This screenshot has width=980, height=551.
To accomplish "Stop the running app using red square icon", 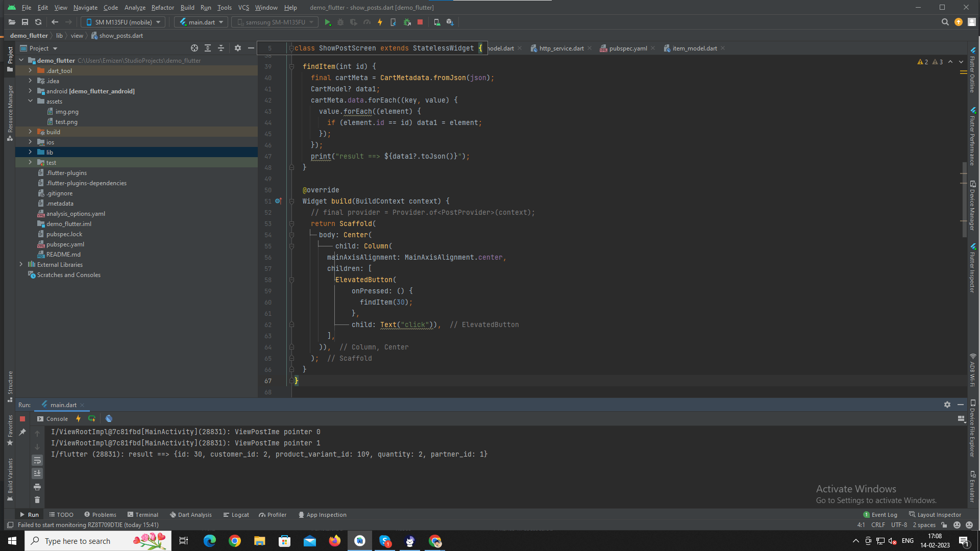I will click(420, 22).
